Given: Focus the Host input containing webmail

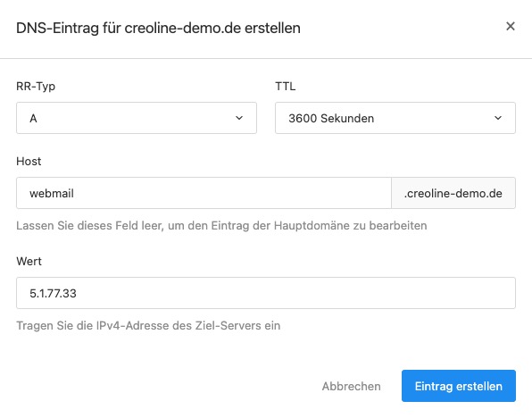Looking at the screenshot, I should tap(204, 193).
